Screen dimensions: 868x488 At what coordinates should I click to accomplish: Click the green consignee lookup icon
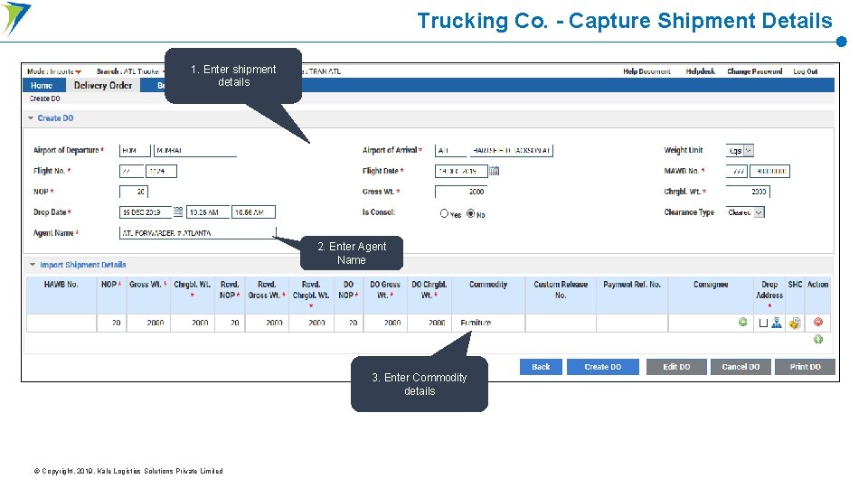(743, 322)
